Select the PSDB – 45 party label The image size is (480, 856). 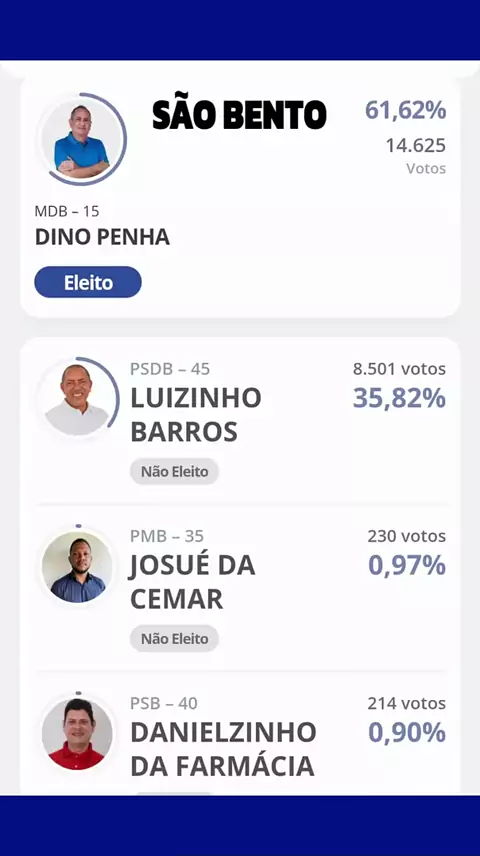tap(170, 369)
